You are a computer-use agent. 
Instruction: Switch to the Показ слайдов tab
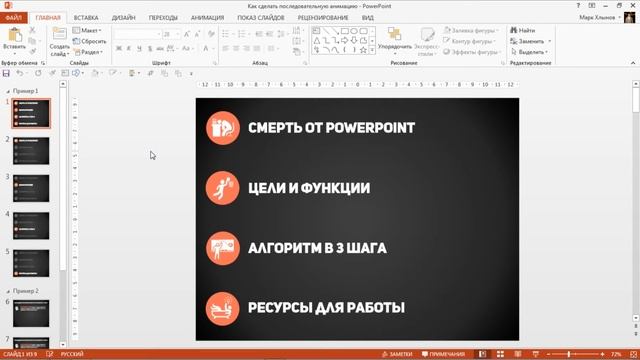coord(260,18)
